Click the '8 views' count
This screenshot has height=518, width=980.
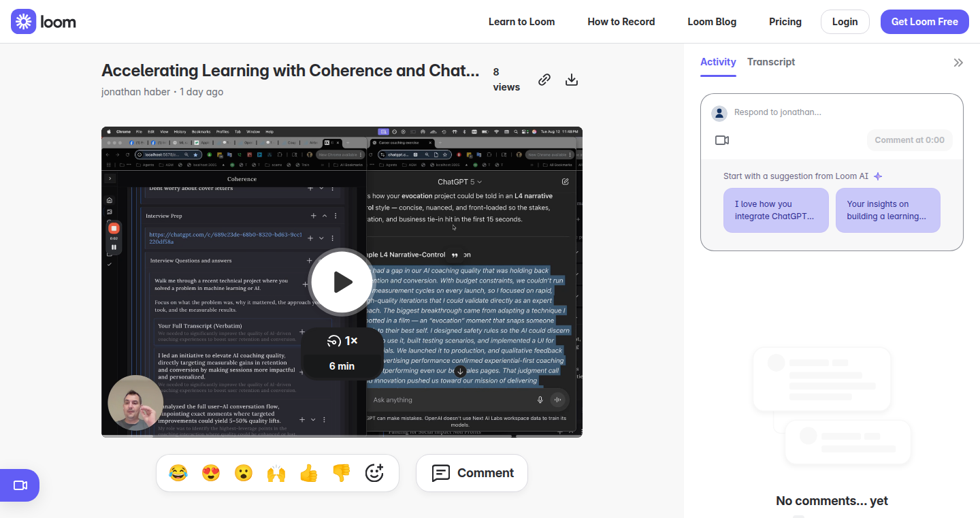506,80
